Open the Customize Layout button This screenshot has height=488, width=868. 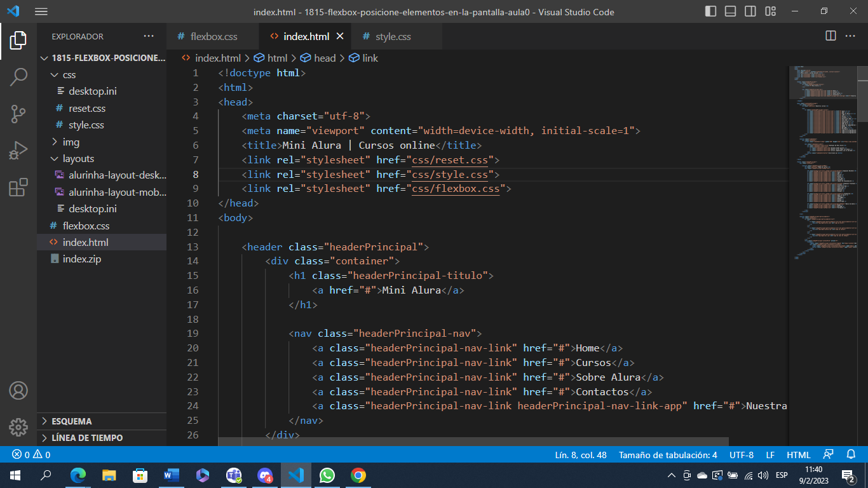pyautogui.click(x=771, y=11)
